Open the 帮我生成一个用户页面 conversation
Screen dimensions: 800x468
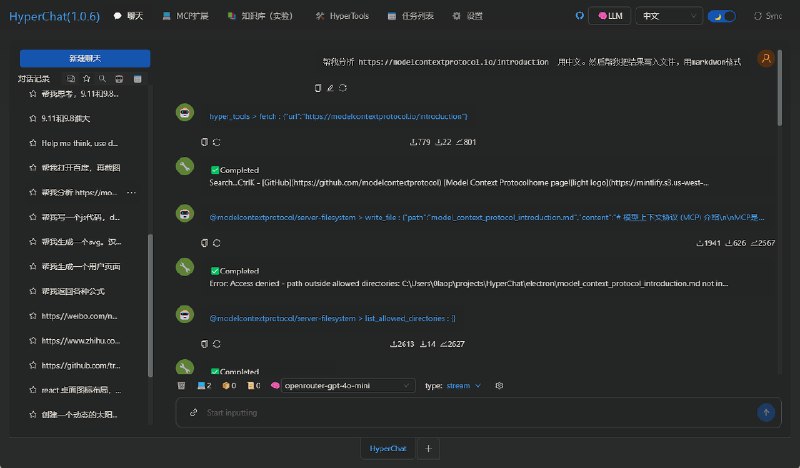(81, 266)
